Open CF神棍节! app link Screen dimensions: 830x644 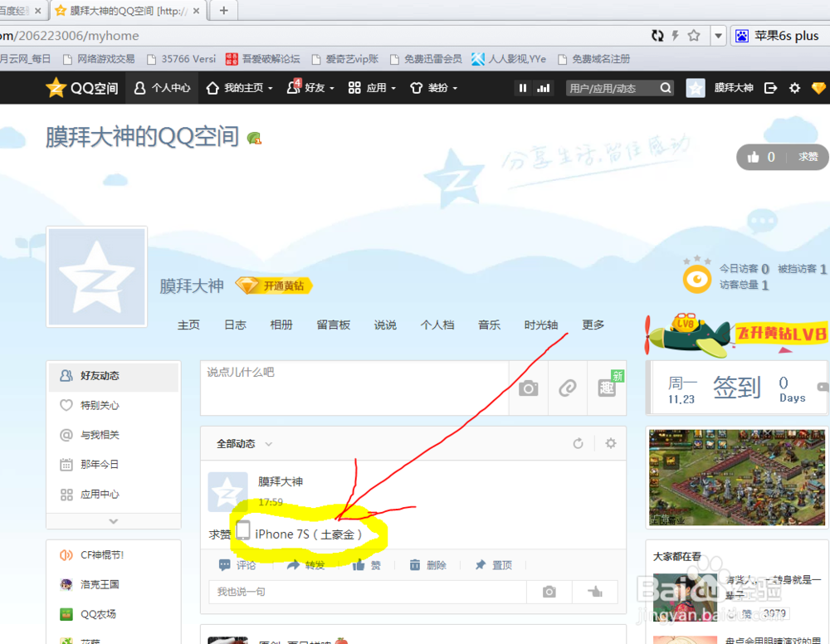click(x=101, y=555)
